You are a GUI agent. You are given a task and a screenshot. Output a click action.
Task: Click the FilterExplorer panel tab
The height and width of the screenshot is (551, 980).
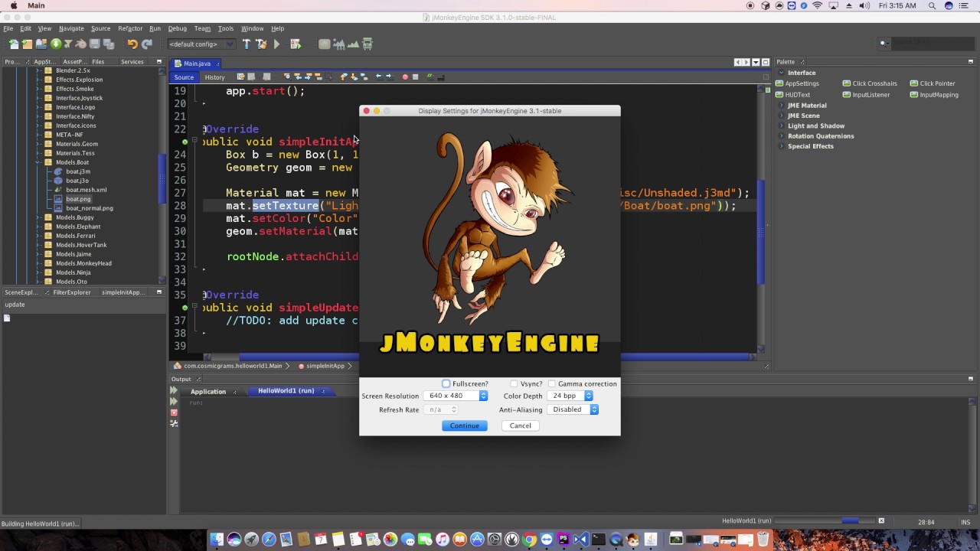pyautogui.click(x=71, y=292)
